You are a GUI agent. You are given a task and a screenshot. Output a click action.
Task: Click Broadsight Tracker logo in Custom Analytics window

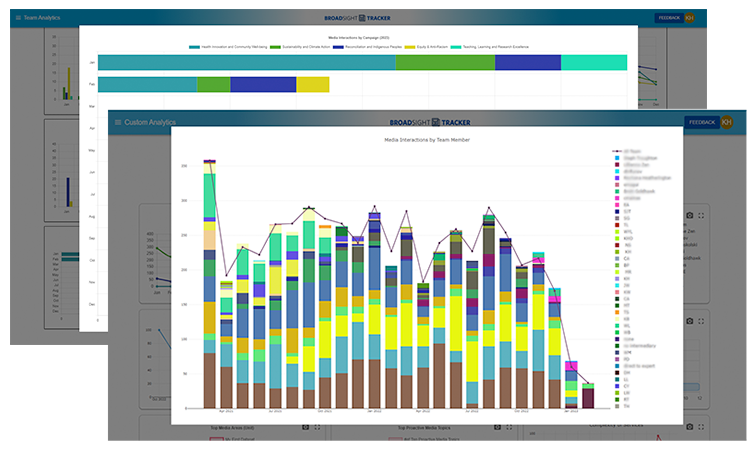pos(430,122)
